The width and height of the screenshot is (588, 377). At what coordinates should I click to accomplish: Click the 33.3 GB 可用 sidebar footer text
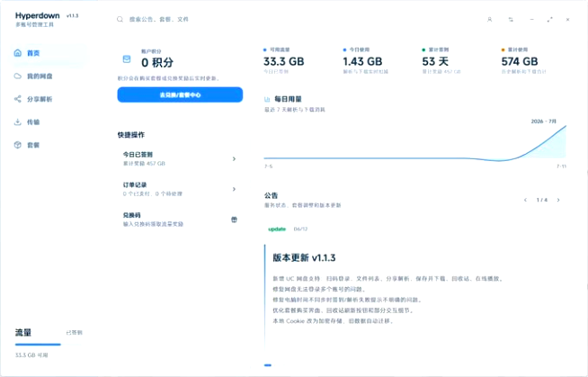(31, 355)
